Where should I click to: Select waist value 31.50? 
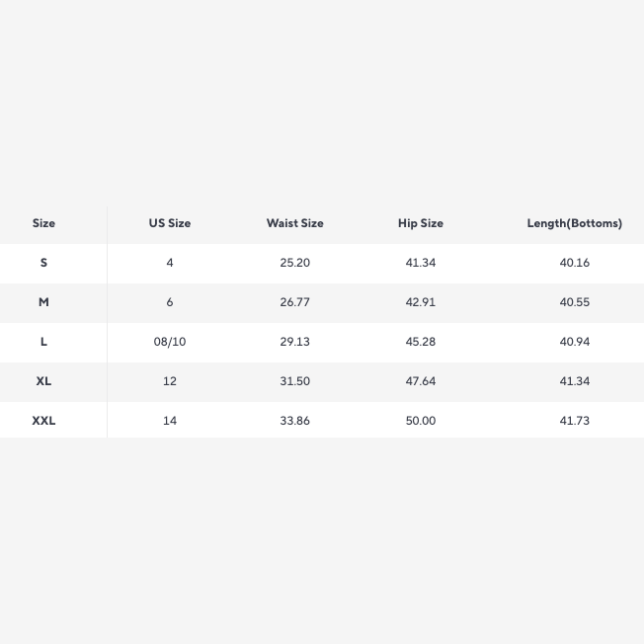(295, 381)
